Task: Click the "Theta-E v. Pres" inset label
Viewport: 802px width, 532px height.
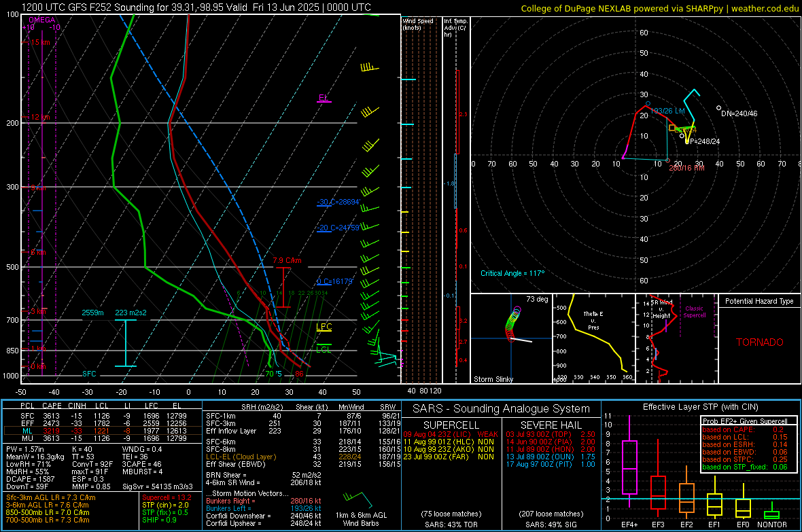Action: (593, 320)
